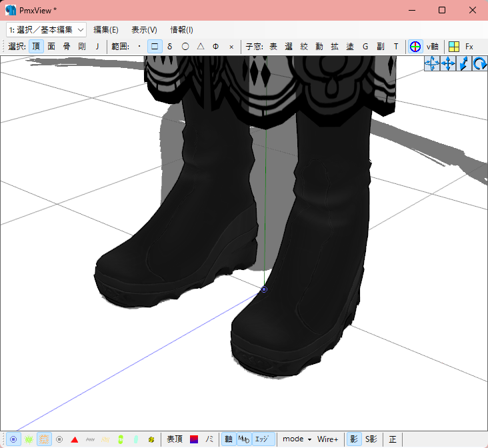Click the rotate view arrow icon
The width and height of the screenshot is (488, 448).
click(479, 64)
